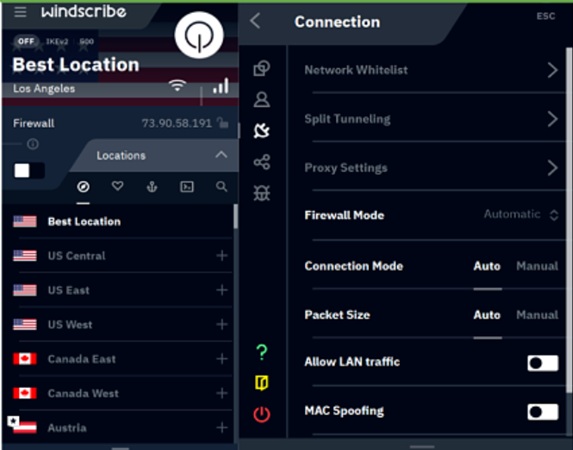
Task: Set Connection Mode to Auto
Action: (487, 266)
